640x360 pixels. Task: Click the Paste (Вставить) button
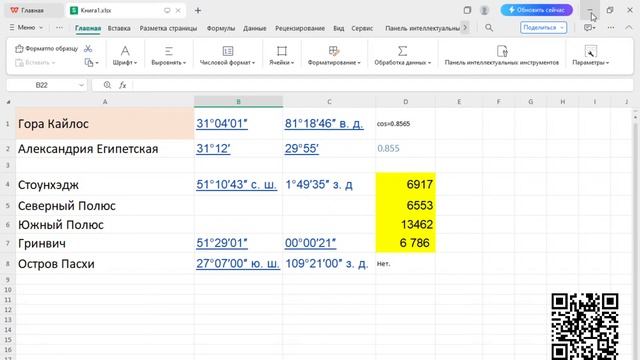[x=35, y=62]
